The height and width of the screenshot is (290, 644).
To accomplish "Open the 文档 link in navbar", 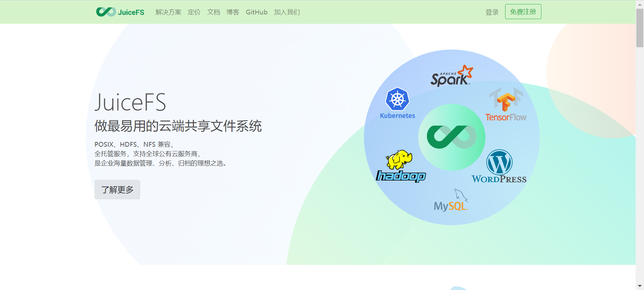I will (214, 12).
